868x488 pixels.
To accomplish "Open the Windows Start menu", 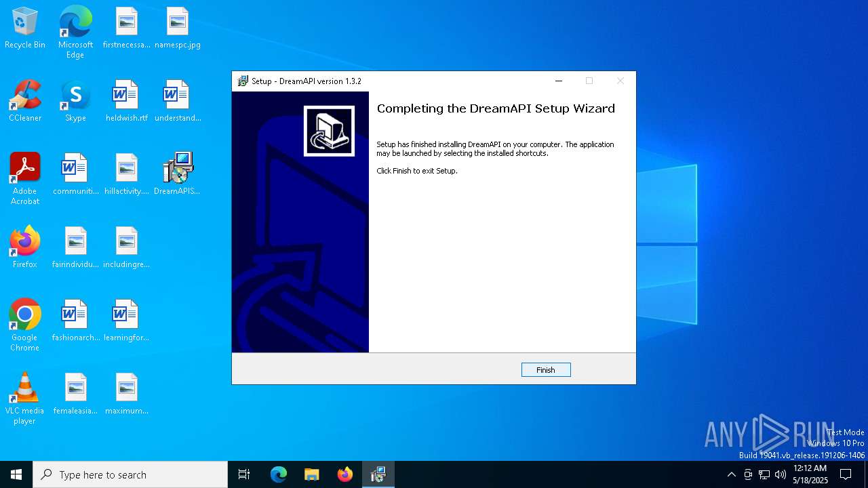I will coord(16,474).
